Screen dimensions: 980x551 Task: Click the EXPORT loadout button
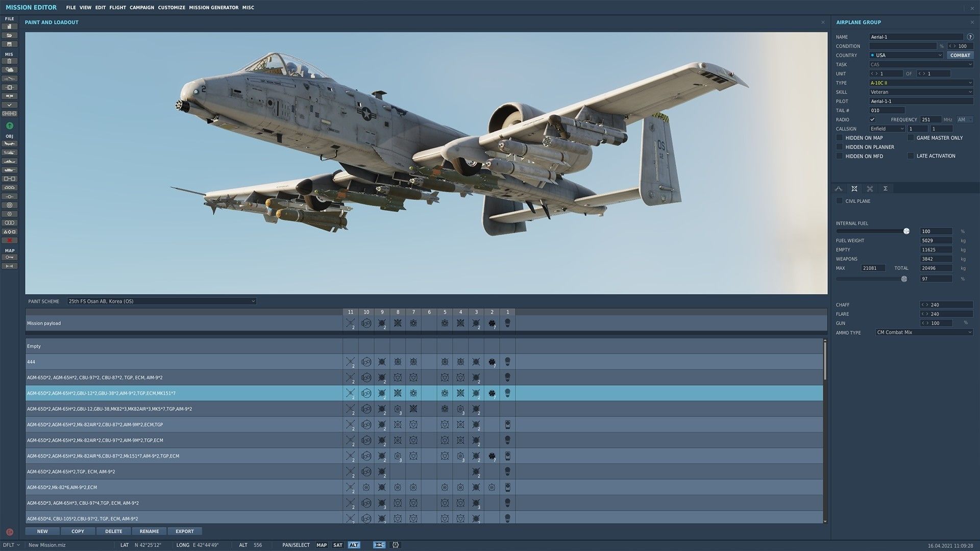coord(184,531)
